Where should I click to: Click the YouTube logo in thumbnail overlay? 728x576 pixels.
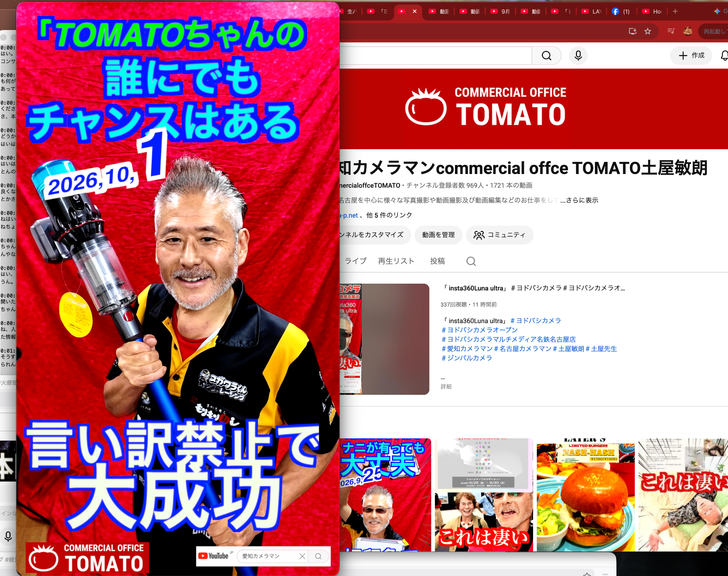[x=213, y=556]
